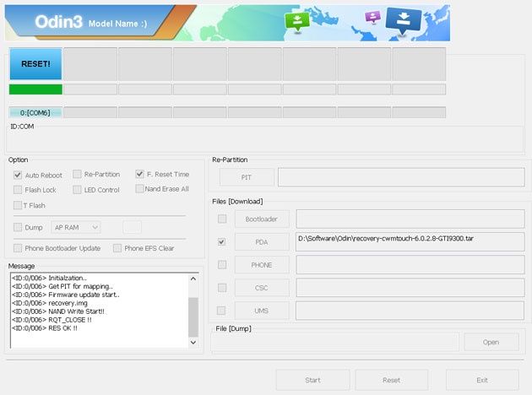Click the Start button

[x=312, y=380]
